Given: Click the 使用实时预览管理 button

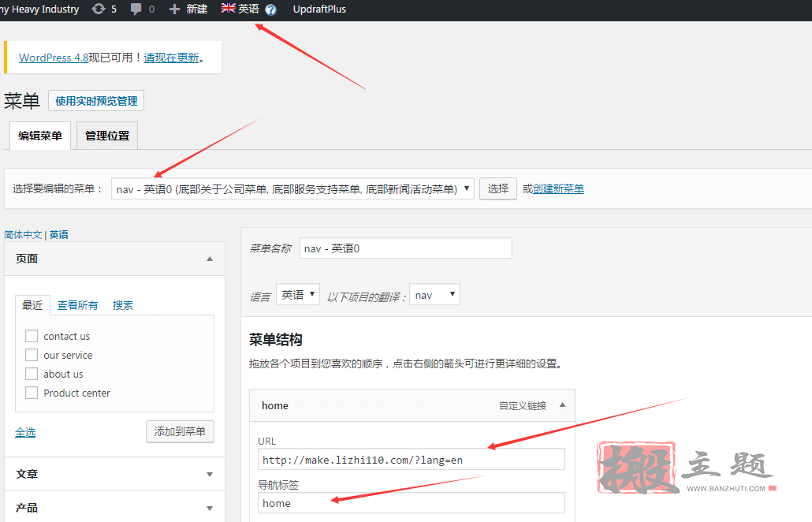Looking at the screenshot, I should (x=96, y=100).
